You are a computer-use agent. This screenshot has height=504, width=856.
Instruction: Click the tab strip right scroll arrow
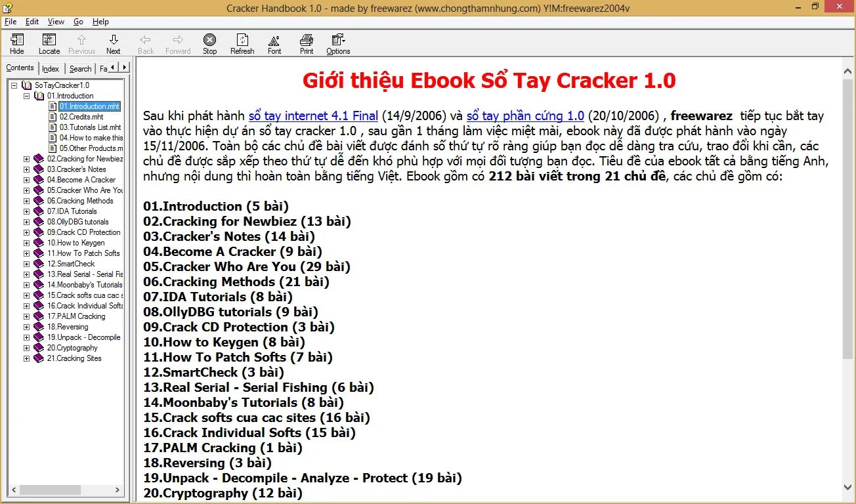point(124,67)
